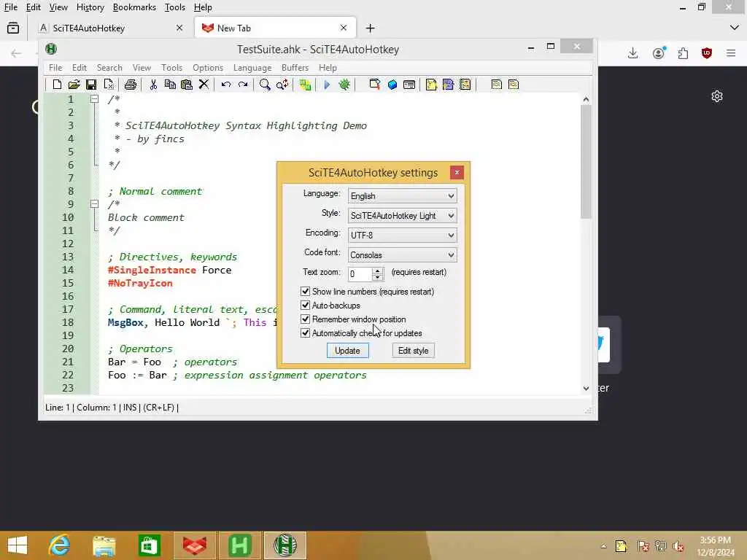The height and width of the screenshot is (560, 747).
Task: Open the Encoding dropdown showing UTF-8
Action: (x=403, y=236)
